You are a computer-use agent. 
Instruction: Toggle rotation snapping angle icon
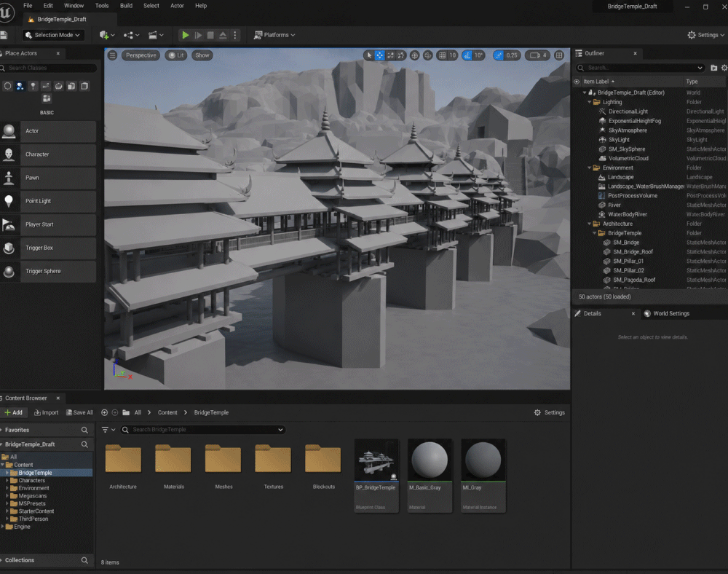pyautogui.click(x=467, y=55)
